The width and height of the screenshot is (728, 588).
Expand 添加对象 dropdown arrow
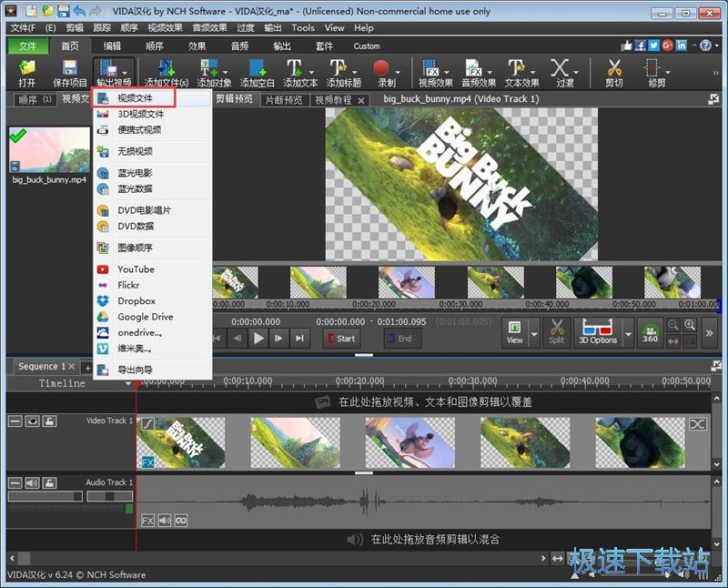[225, 73]
